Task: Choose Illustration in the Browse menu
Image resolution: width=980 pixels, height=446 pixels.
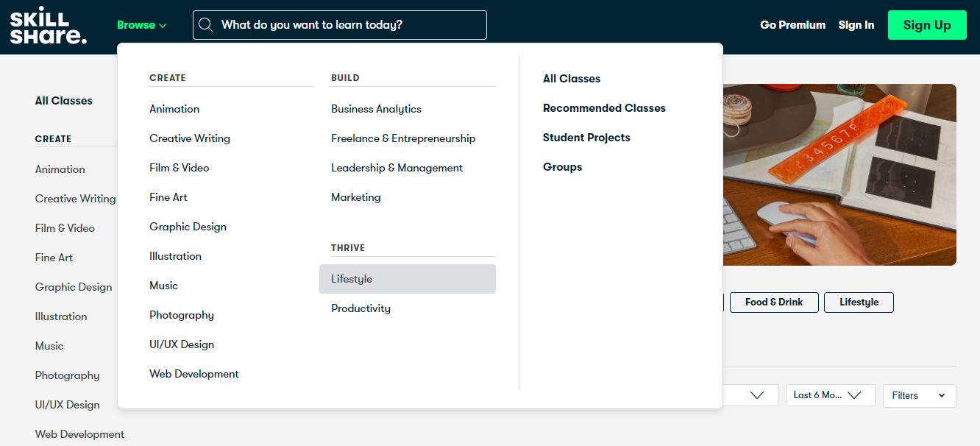Action: (x=175, y=256)
